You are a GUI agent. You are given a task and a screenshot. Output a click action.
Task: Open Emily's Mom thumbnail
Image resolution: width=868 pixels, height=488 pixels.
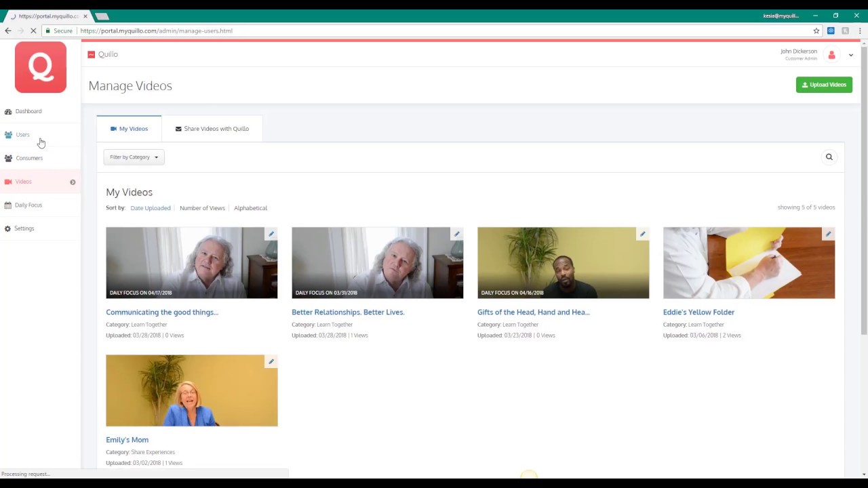point(192,390)
